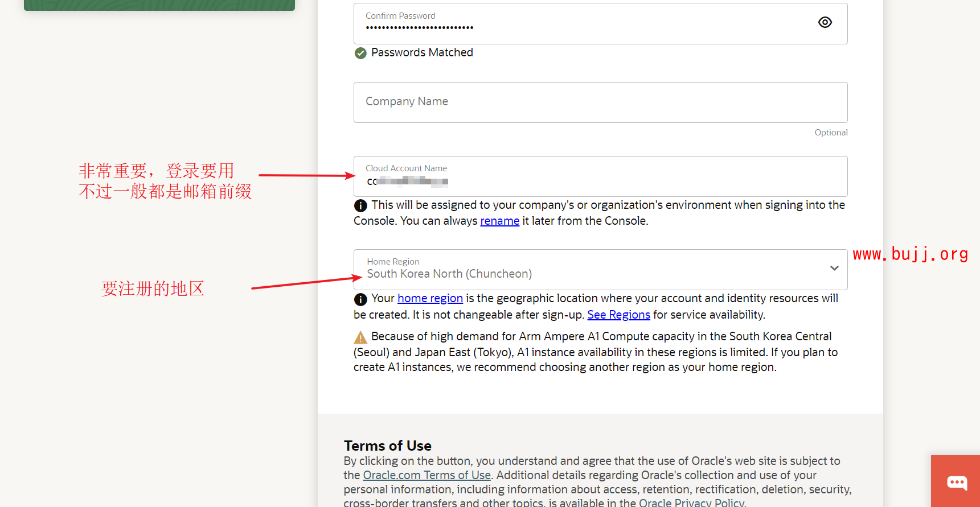Click the green Passwords Matched checkmark icon
The width and height of the screenshot is (980, 507).
360,53
